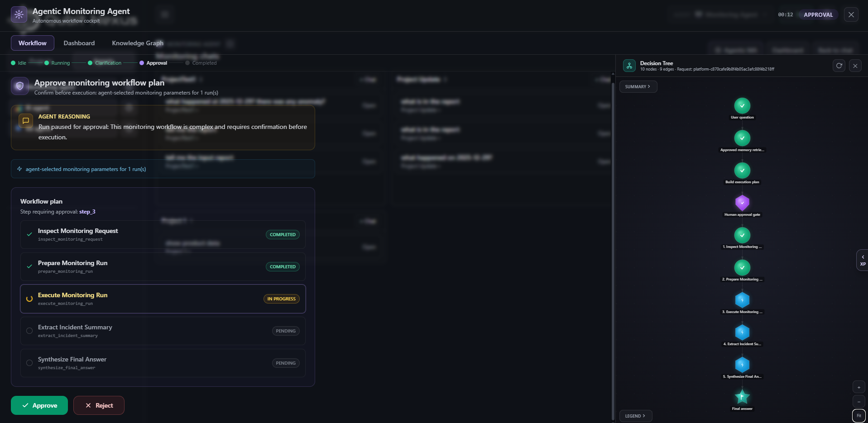
Task: Select the User question node
Action: coord(742,105)
